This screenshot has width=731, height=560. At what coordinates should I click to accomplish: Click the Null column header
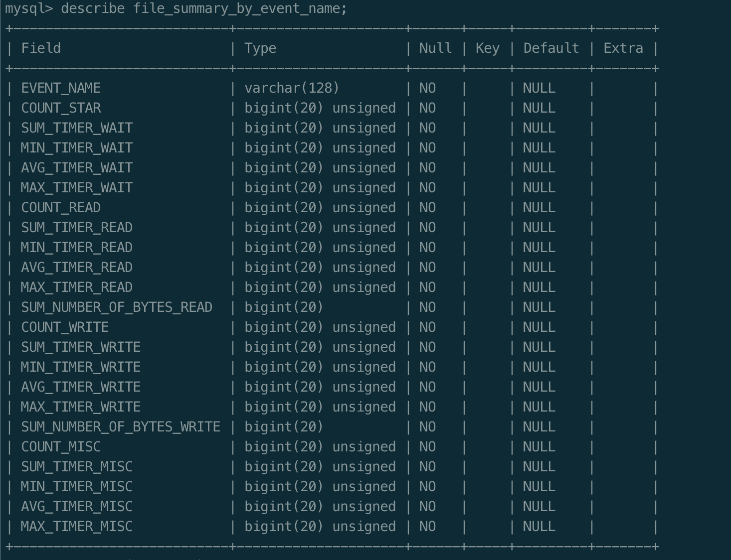tap(435, 48)
